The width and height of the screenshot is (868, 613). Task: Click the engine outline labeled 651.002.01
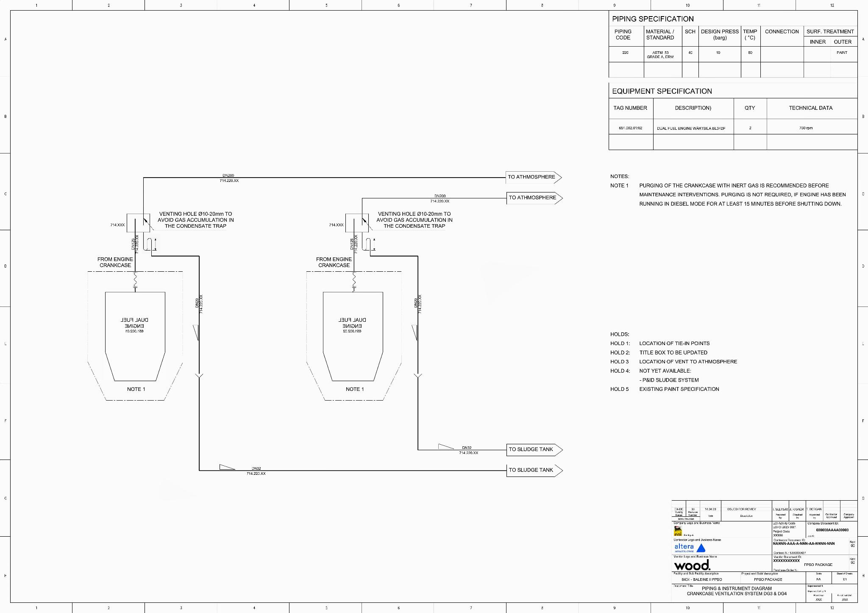(x=135, y=336)
